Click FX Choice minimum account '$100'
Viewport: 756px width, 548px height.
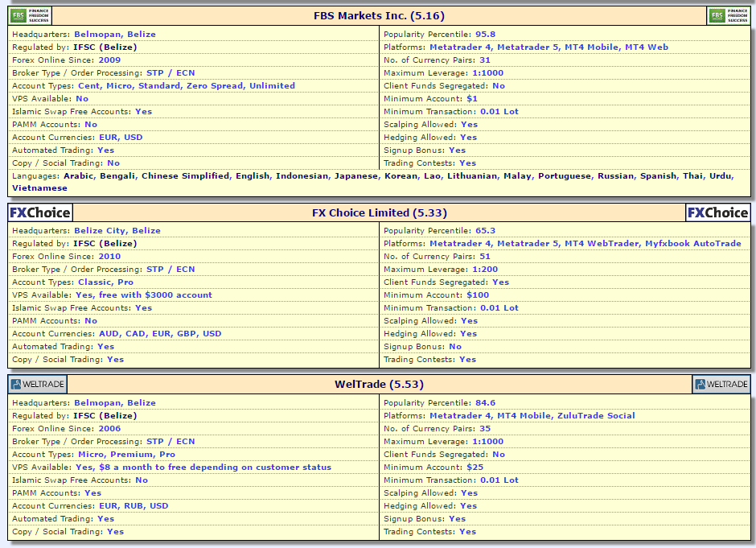[478, 295]
